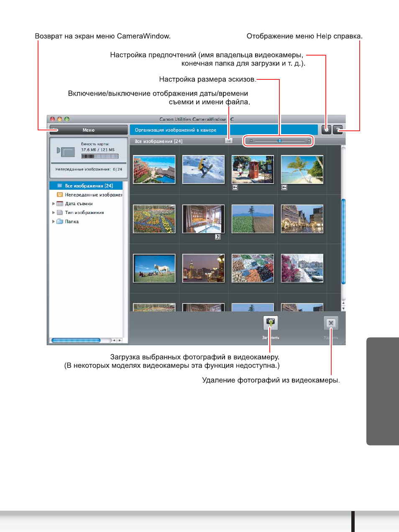Select the beach resort hotel thumbnail
Viewport: 399px width, 532px height.
click(154, 169)
